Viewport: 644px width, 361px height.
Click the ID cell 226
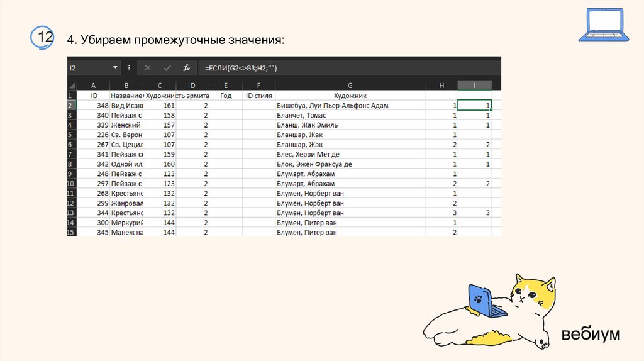[x=94, y=135]
